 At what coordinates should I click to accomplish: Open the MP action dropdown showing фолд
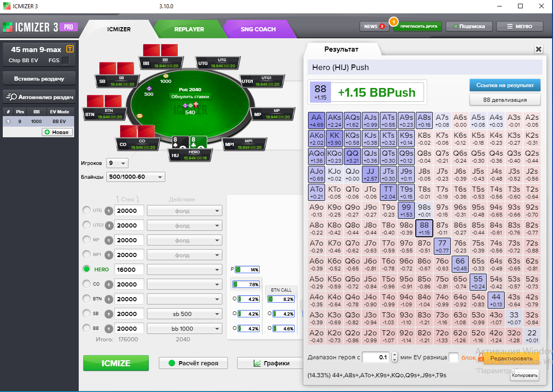click(x=184, y=240)
